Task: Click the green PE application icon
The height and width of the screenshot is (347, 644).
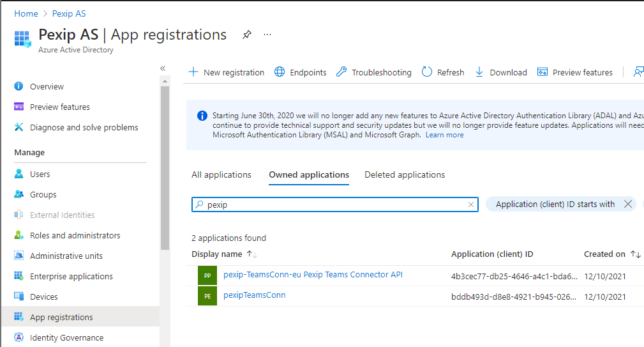Action: pos(207,296)
